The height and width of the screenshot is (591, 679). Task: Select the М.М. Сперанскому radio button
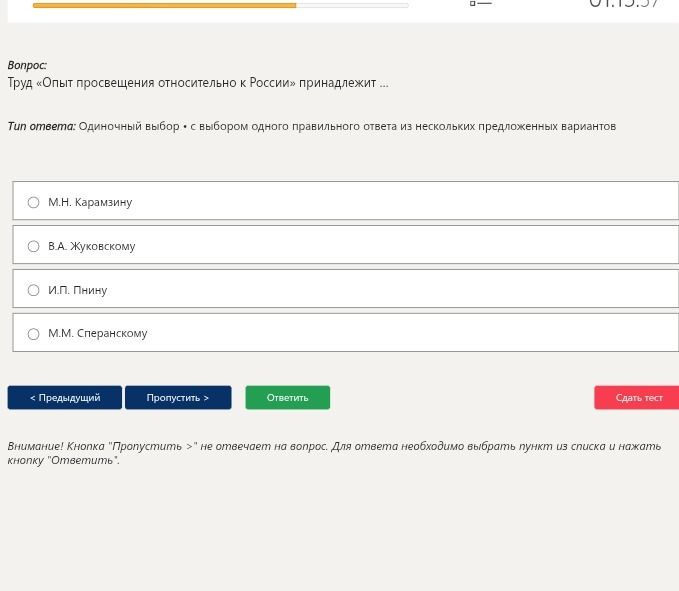point(33,334)
